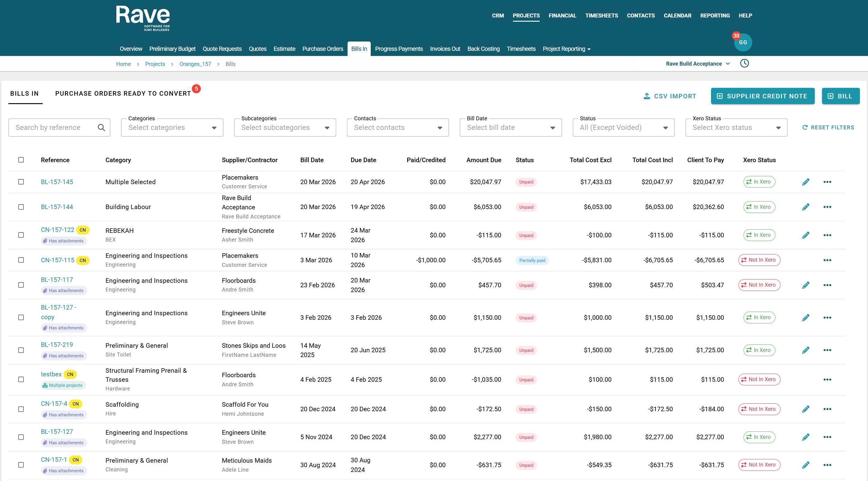The image size is (868, 481).
Task: Open Rave Build Acceptance company dropdown
Action: pos(698,64)
